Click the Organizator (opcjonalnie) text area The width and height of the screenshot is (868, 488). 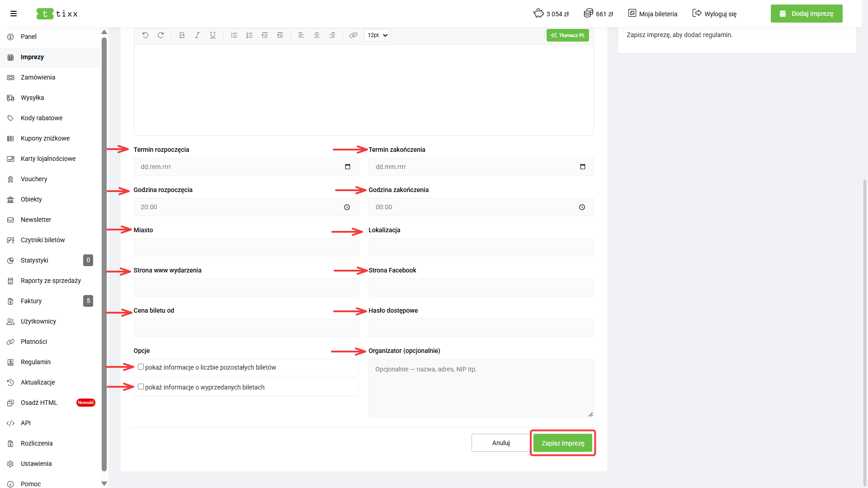point(481,388)
